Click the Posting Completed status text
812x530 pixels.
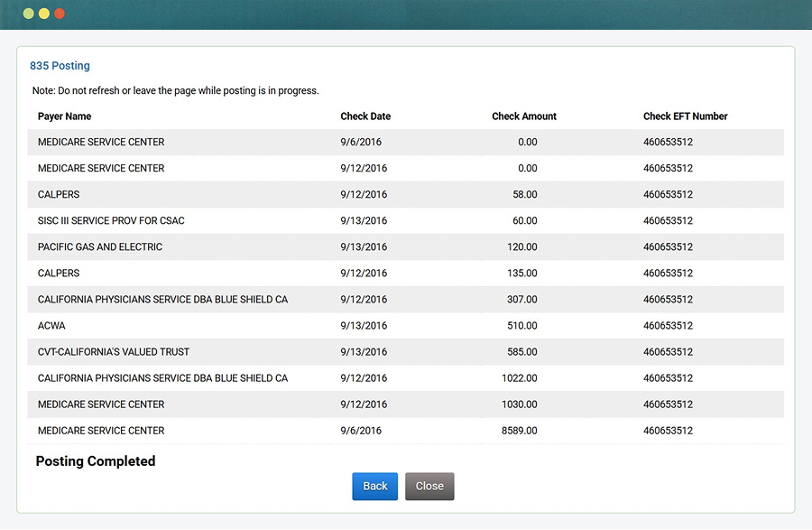[x=95, y=460]
